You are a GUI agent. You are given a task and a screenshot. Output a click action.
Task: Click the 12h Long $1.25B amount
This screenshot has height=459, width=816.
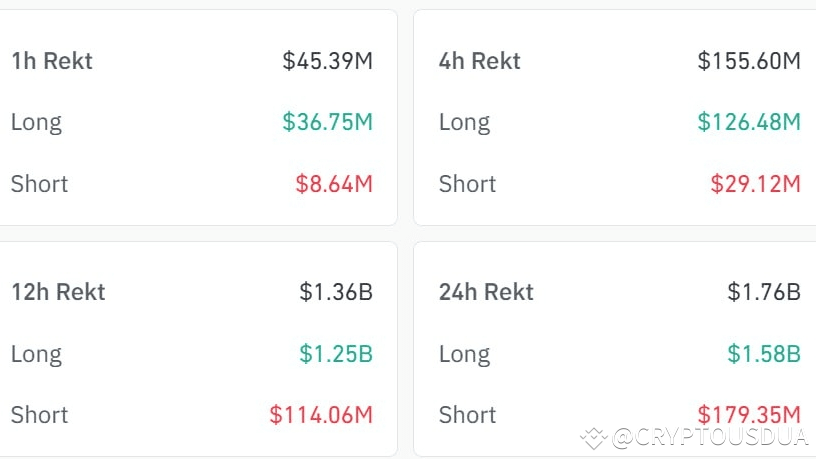[336, 353]
